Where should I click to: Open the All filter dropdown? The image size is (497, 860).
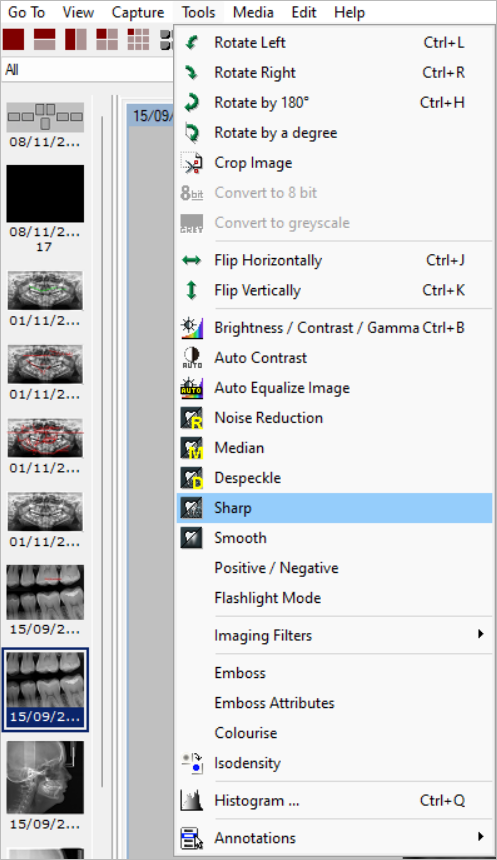(87, 70)
